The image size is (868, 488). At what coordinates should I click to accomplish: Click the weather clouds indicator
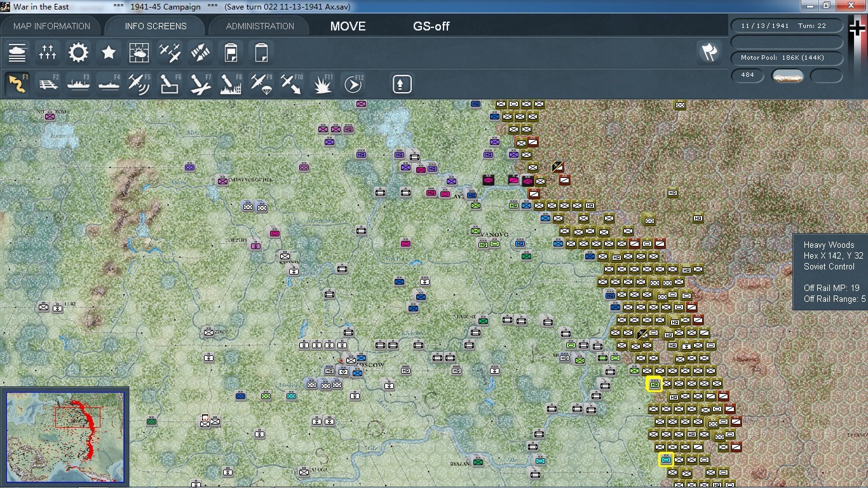click(x=788, y=76)
